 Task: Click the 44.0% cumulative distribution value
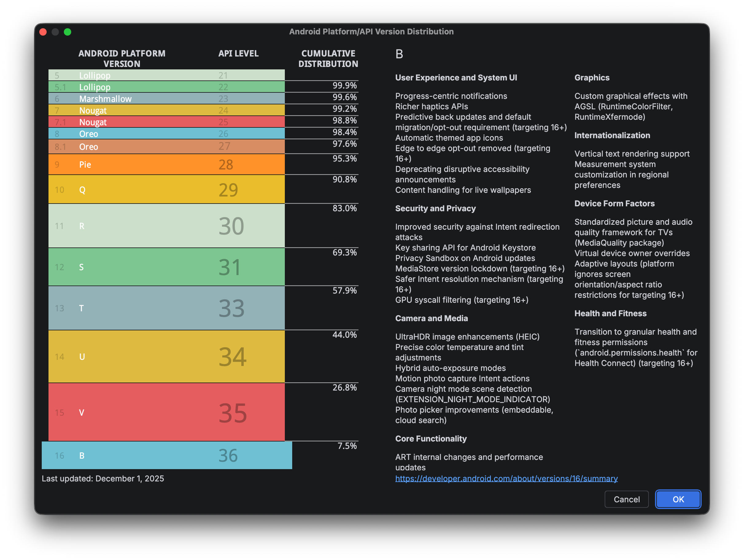(344, 335)
